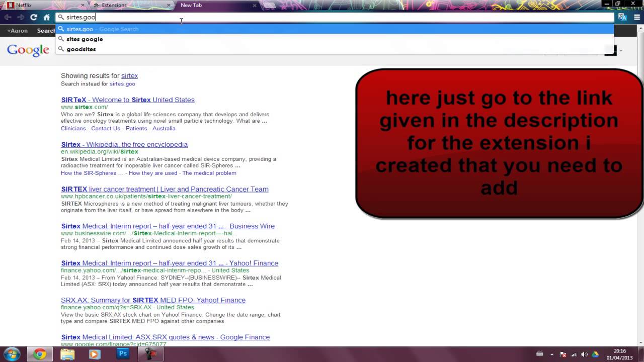Switch to the Extensions tab
The width and height of the screenshot is (644, 362).
(x=114, y=5)
